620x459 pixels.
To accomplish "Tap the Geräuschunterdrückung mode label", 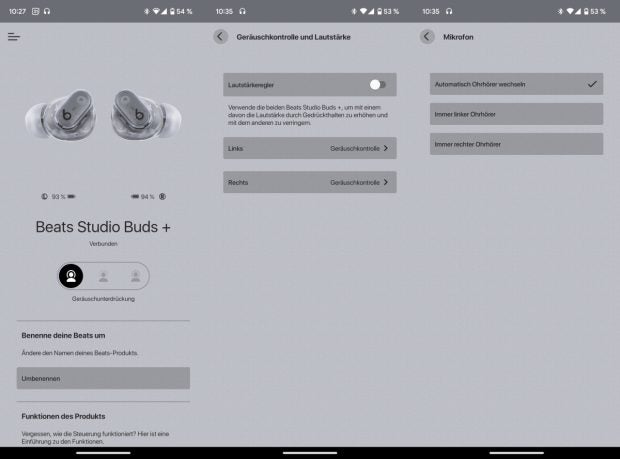I will pyautogui.click(x=103, y=299).
